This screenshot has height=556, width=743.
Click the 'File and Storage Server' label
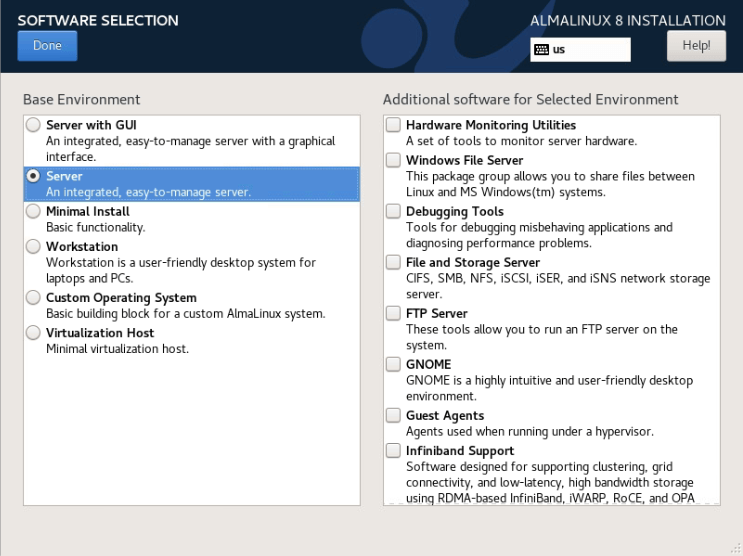tap(473, 263)
